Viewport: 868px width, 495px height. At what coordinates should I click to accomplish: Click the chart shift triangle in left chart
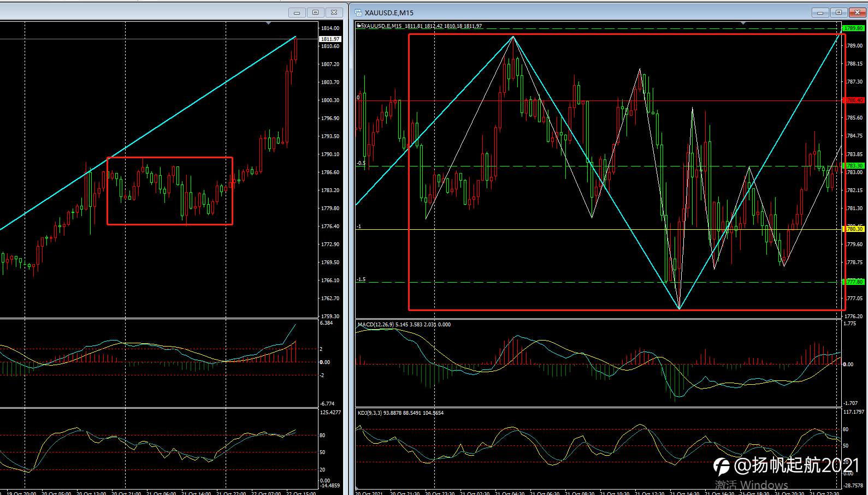tap(268, 23)
